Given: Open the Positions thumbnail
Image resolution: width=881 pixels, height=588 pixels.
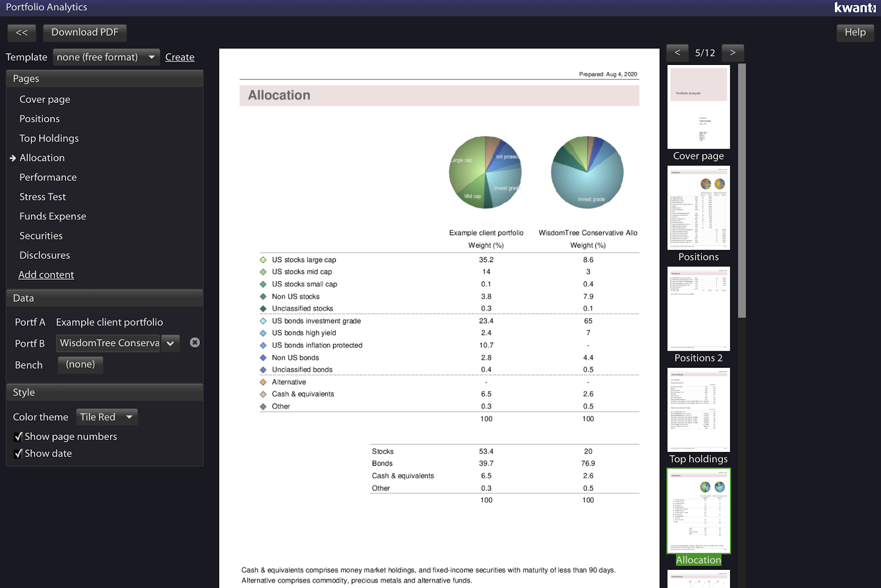Looking at the screenshot, I should (x=699, y=208).
